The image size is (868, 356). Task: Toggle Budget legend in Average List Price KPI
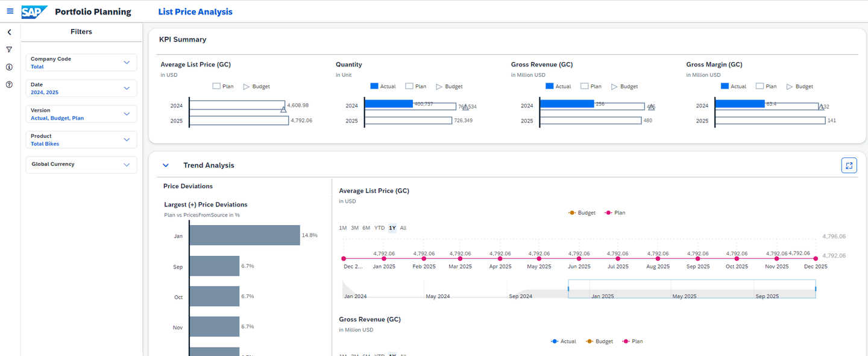click(256, 86)
